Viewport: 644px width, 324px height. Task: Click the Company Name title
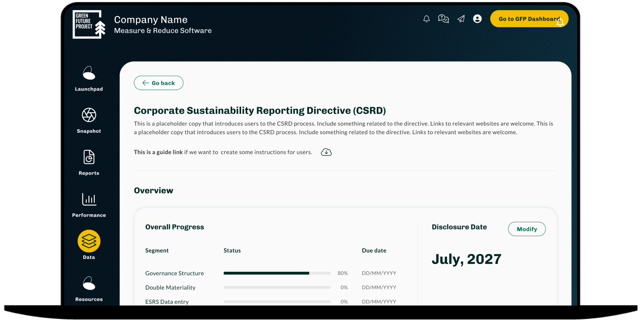tap(151, 20)
